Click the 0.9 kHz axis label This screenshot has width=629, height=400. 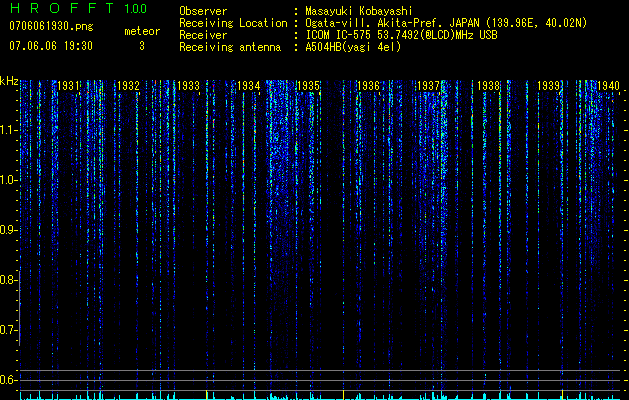click(8, 230)
